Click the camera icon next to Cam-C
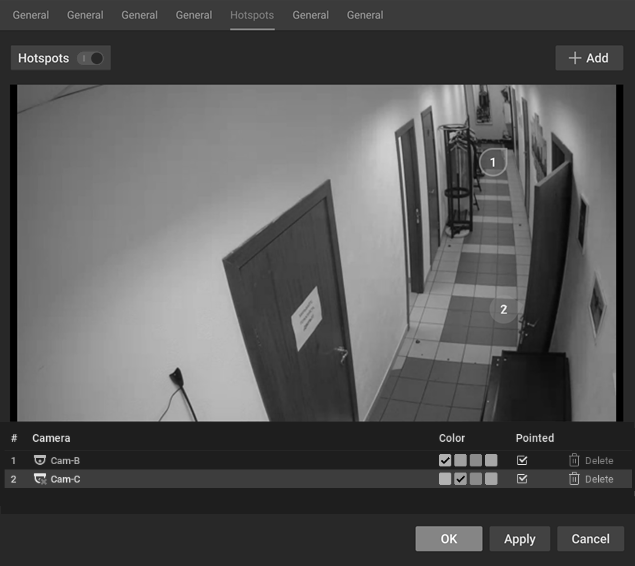This screenshot has width=635, height=566. click(40, 479)
